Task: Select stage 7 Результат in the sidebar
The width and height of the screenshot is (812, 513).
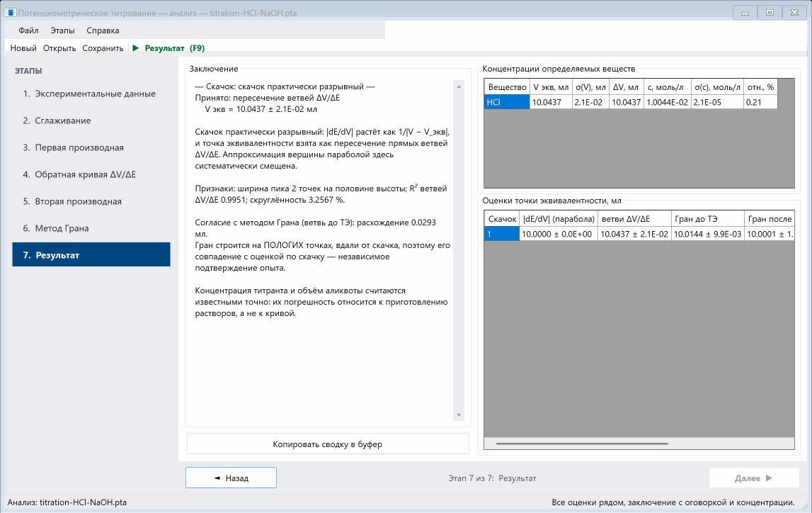Action: 91,255
